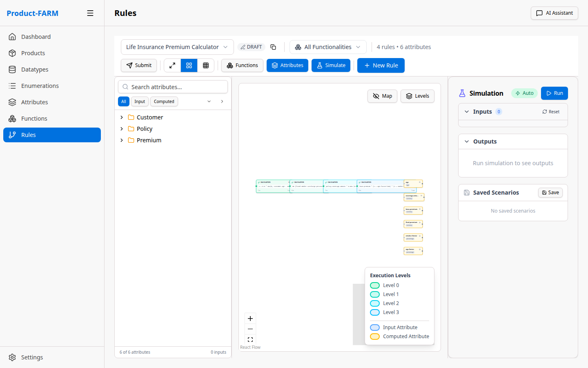Screen dimensions: 588x368
Task: Open Datatypes from the sidebar menu
Action: (35, 70)
